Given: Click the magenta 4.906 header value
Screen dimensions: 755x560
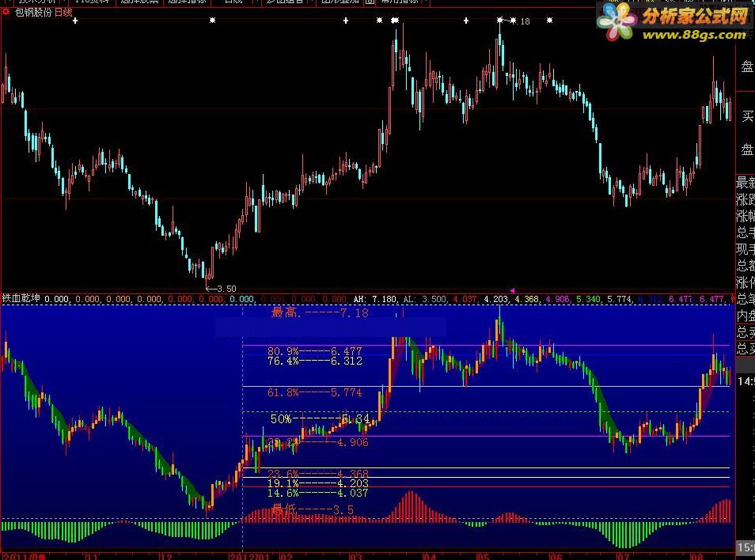Looking at the screenshot, I should pyautogui.click(x=558, y=299).
